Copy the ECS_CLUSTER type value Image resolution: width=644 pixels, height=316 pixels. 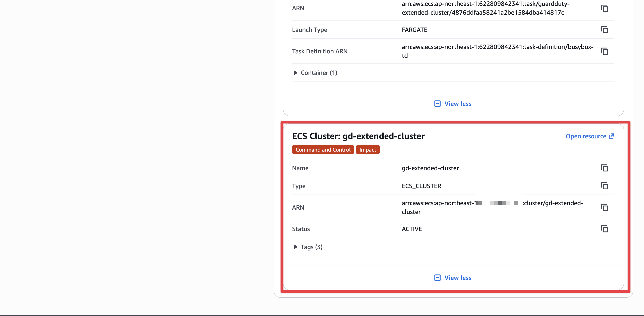click(x=604, y=186)
